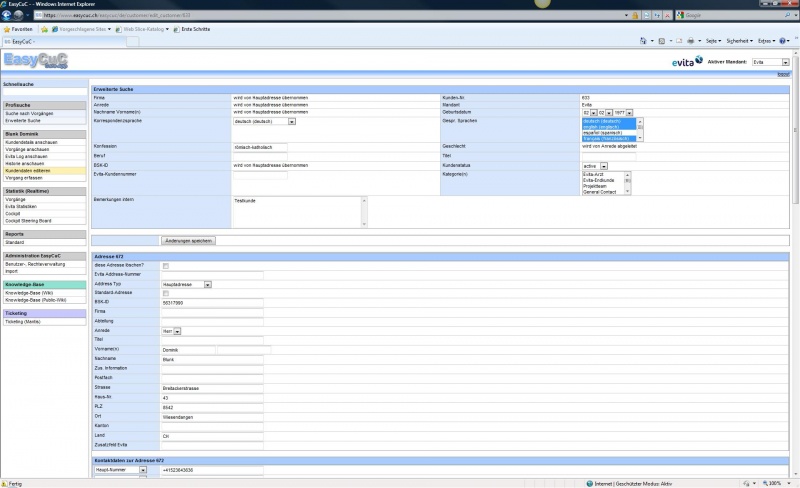
Task: Open the Extras menu
Action: (x=766, y=41)
